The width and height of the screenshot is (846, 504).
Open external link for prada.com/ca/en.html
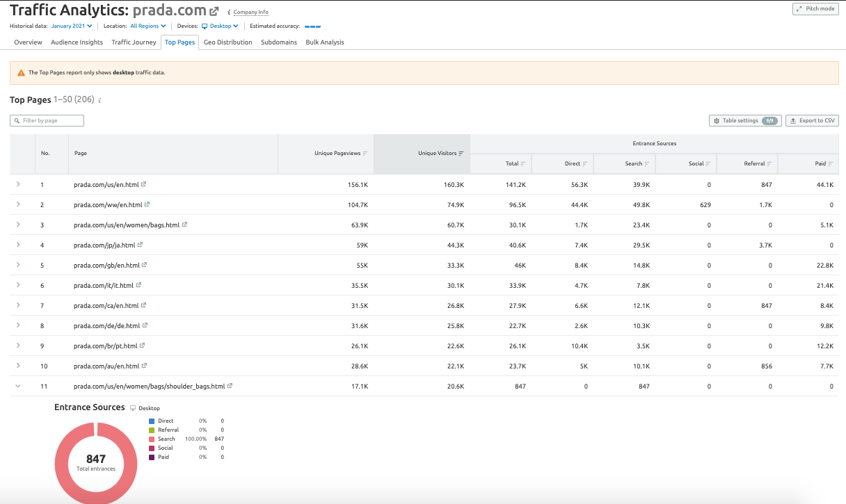pyautogui.click(x=144, y=305)
